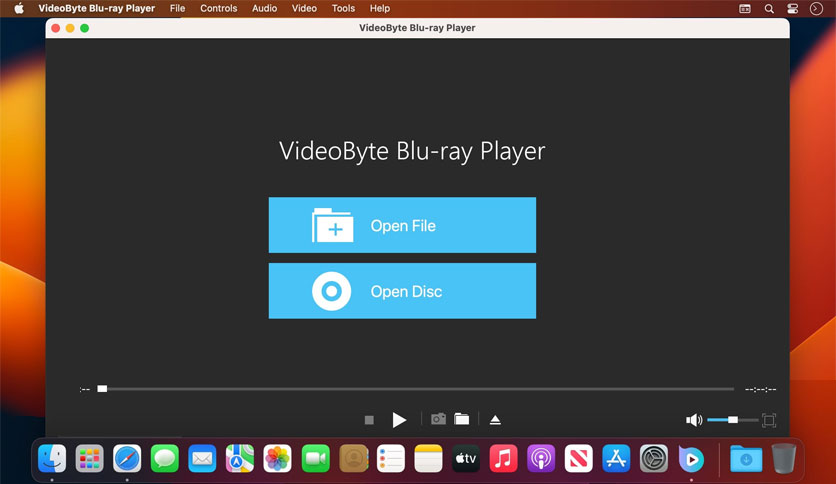Image resolution: width=836 pixels, height=484 pixels.
Task: Take a snapshot with the camera icon
Action: point(438,419)
